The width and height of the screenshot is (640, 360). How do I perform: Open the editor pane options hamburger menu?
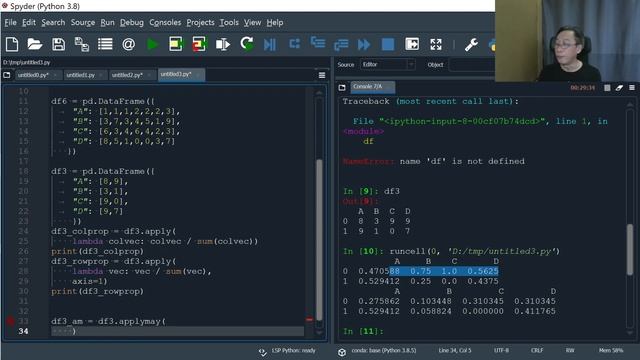pyautogui.click(x=322, y=75)
